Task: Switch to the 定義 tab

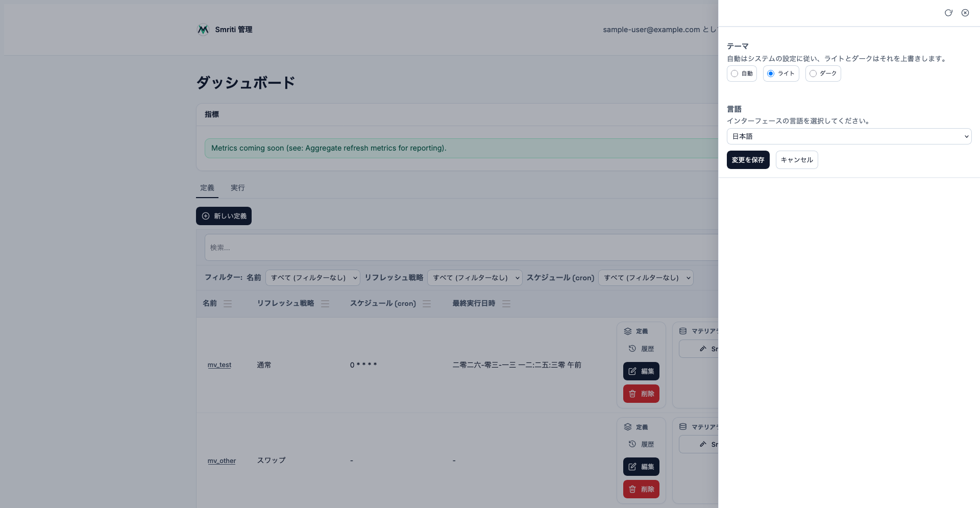Action: [207, 188]
